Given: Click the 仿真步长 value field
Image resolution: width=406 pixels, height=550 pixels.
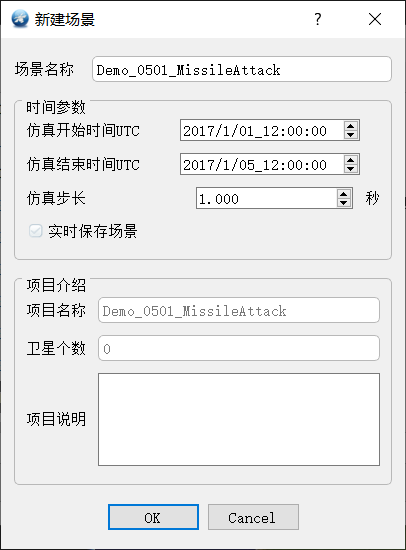Looking at the screenshot, I should (x=266, y=199).
